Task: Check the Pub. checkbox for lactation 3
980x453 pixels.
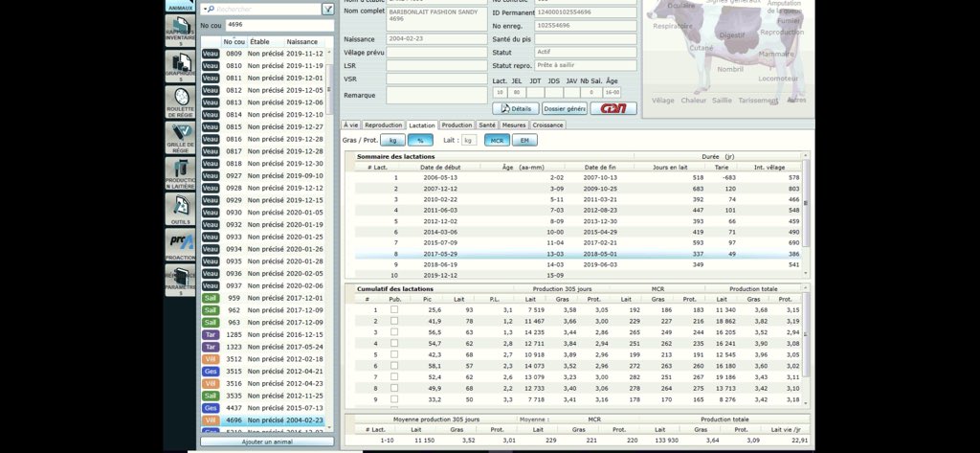Action: pyautogui.click(x=394, y=332)
